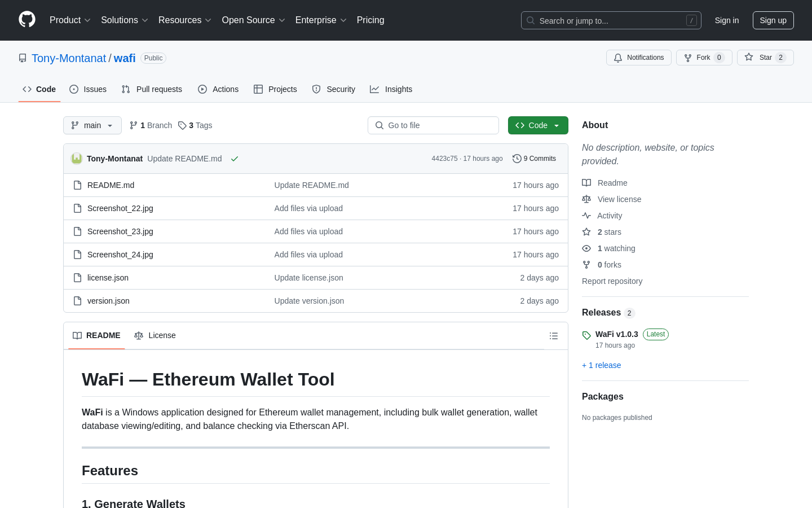Open the Tony-Montanat owner profile link
This screenshot has height=508, width=812.
point(69,58)
